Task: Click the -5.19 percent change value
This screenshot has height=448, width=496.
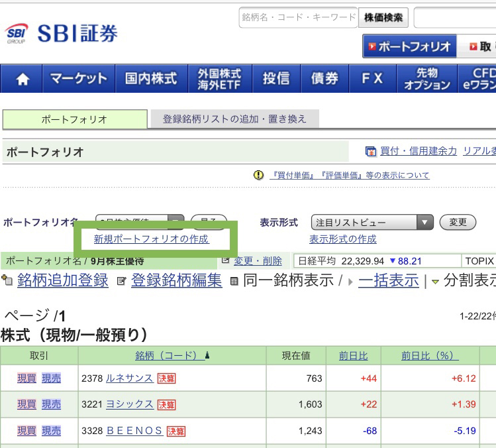Action: pos(465,431)
